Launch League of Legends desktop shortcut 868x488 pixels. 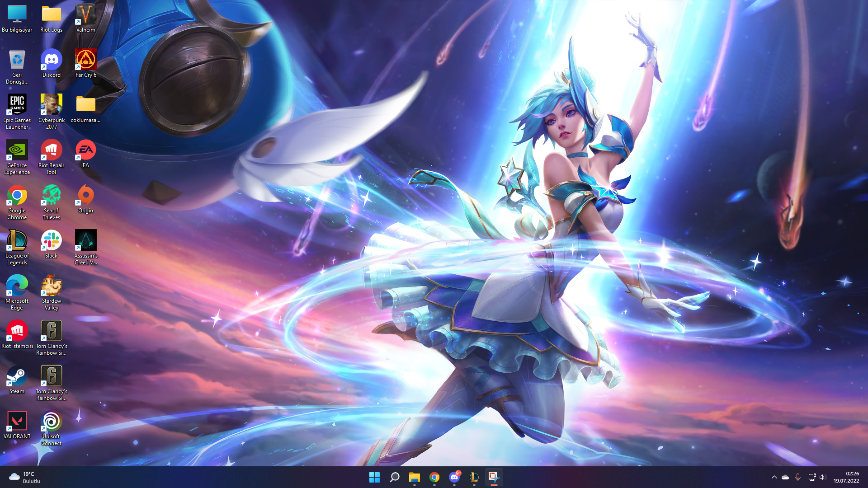pos(17,248)
